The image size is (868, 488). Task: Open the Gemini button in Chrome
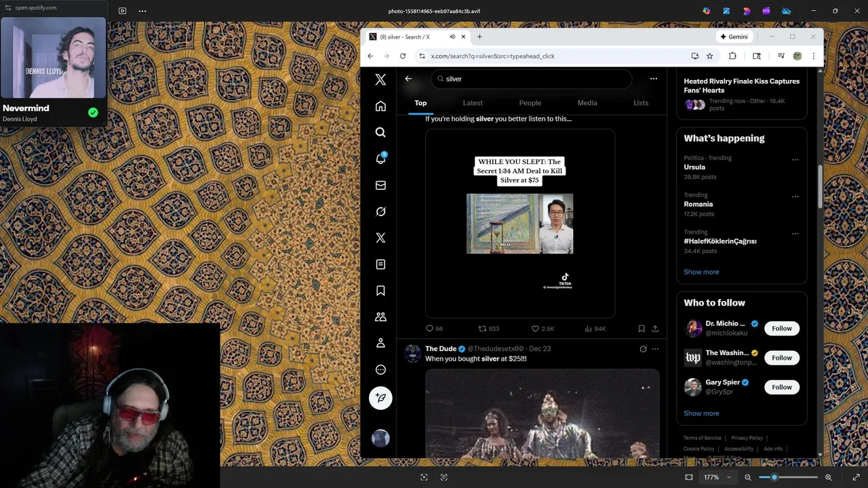pyautogui.click(x=734, y=37)
